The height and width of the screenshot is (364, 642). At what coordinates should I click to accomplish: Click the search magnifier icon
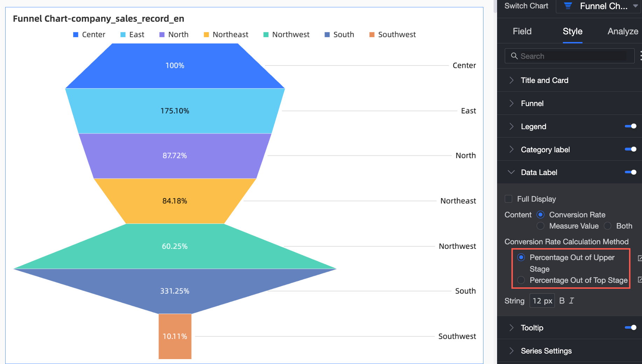pyautogui.click(x=514, y=56)
